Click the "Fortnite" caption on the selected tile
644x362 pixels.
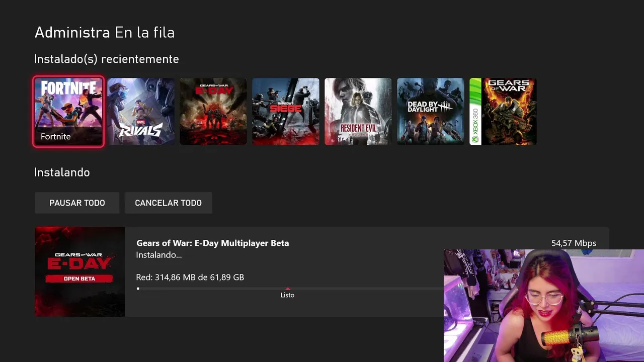tap(56, 137)
